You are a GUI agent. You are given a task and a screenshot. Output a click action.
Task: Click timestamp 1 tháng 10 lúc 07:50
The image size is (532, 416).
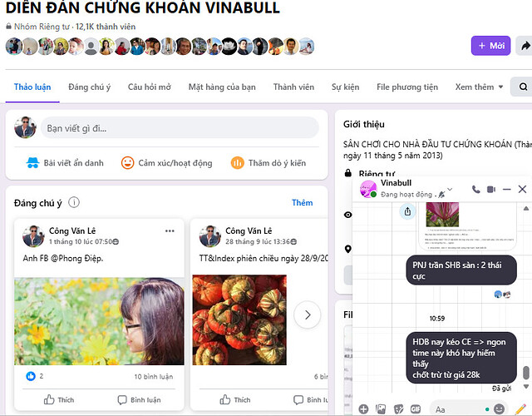[81, 241]
